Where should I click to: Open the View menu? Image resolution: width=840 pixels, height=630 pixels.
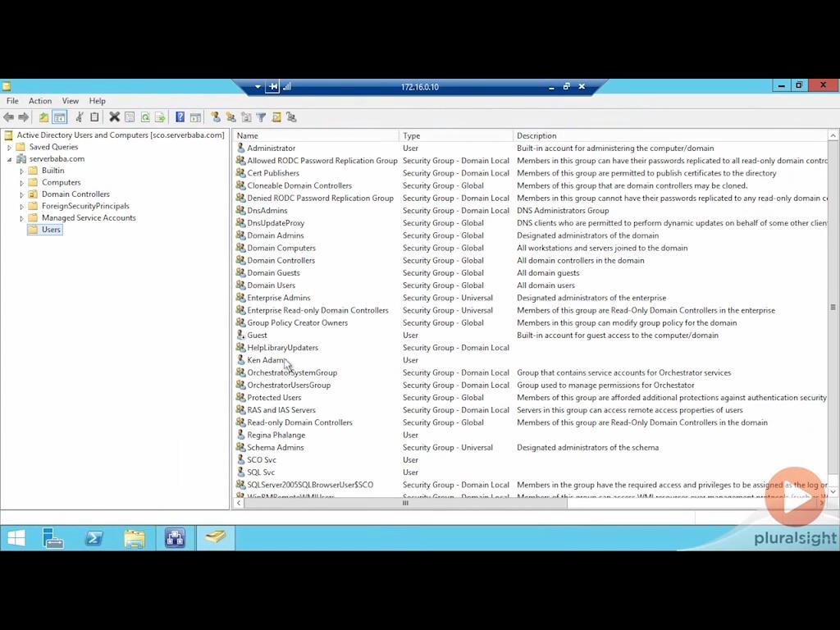(x=70, y=100)
